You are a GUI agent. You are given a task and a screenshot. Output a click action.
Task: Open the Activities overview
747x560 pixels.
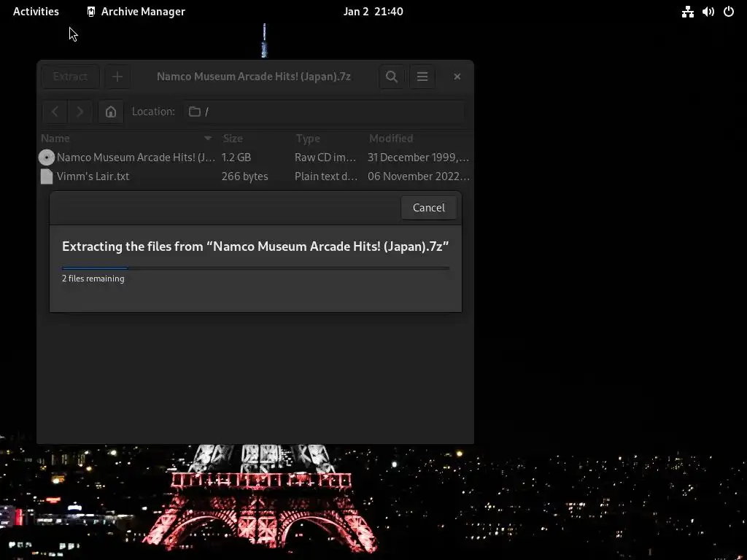coord(36,12)
